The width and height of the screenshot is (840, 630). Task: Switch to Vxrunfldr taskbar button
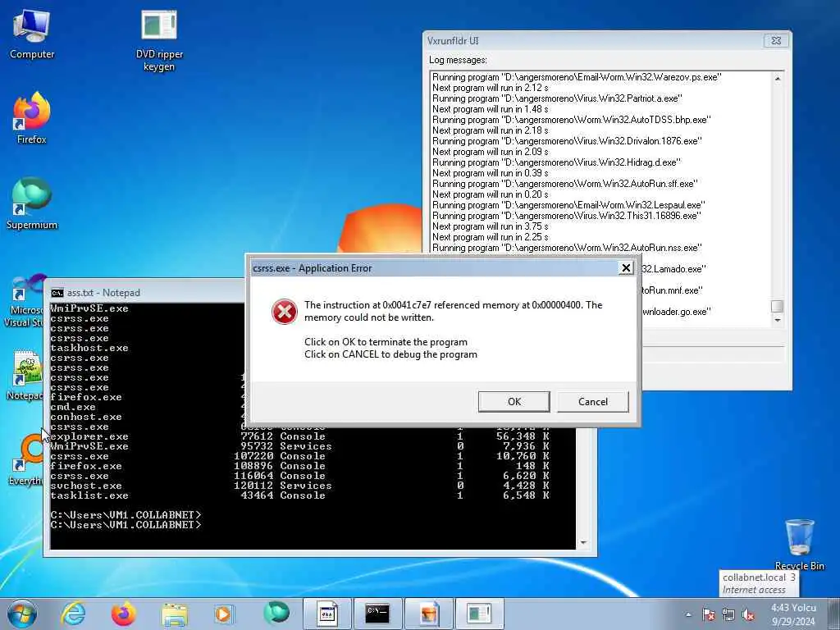tap(479, 614)
